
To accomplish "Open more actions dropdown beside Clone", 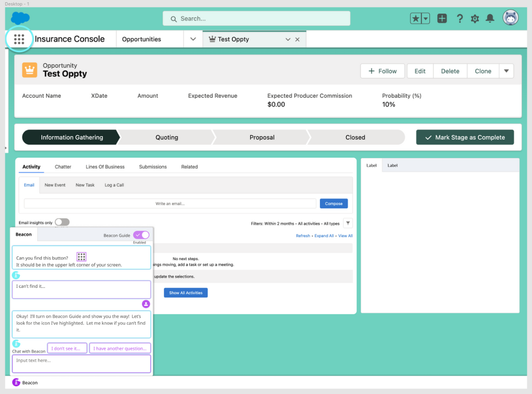I will (506, 71).
